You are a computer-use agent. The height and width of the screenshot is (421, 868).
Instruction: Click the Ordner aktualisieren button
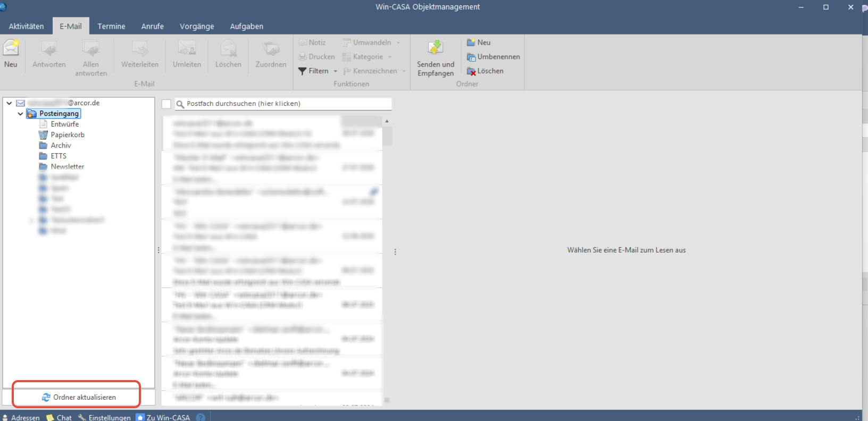click(x=79, y=397)
